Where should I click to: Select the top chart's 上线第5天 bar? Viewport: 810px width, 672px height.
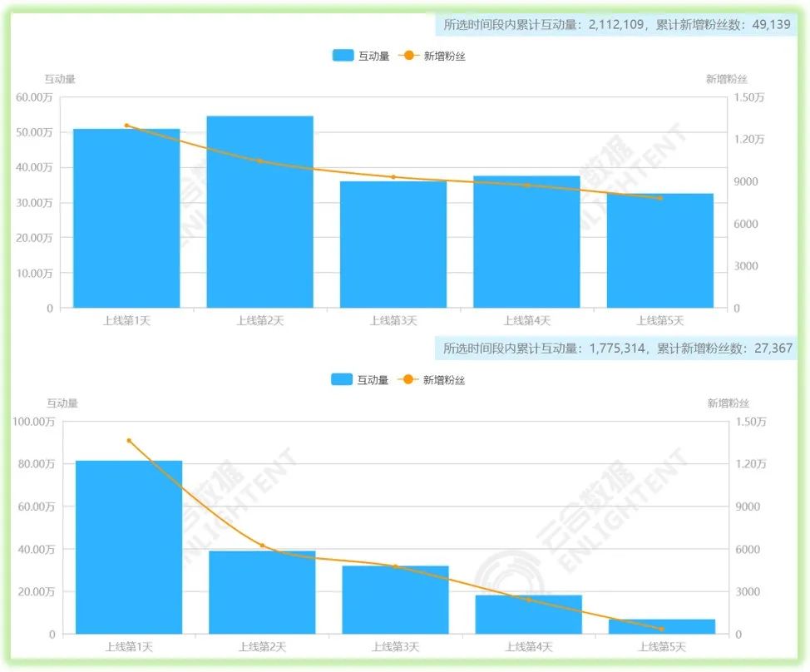(x=660, y=251)
